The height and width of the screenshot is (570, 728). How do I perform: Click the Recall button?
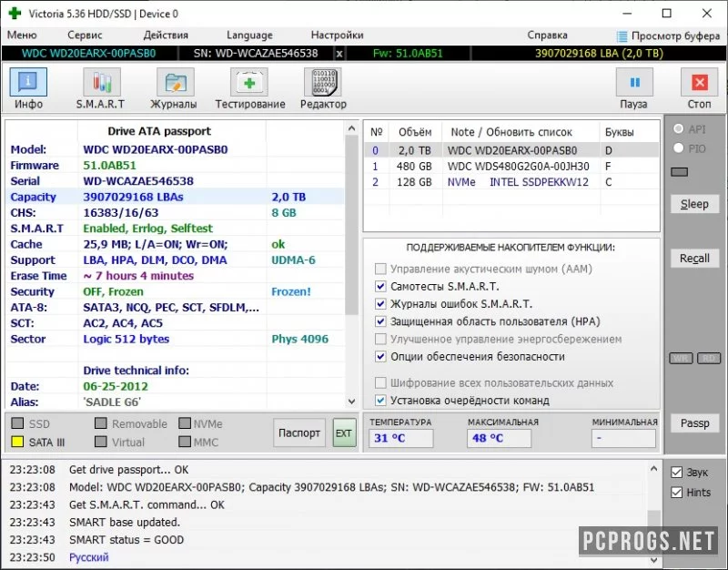pos(694,259)
